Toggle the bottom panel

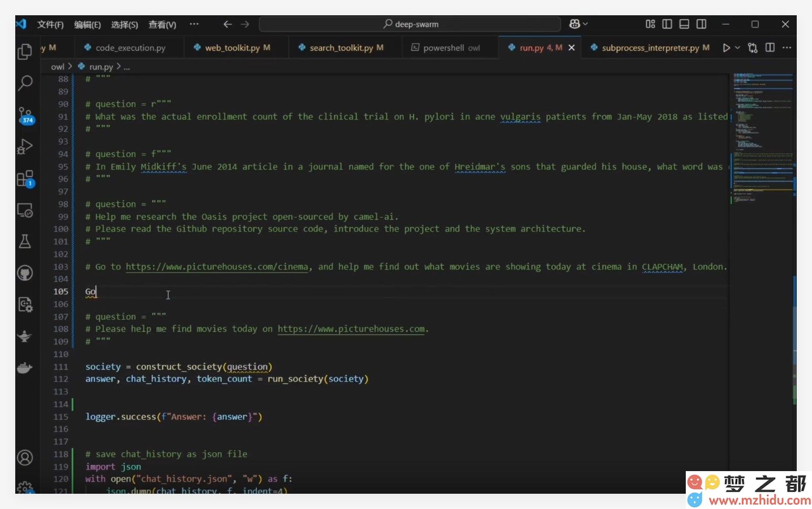click(x=684, y=24)
